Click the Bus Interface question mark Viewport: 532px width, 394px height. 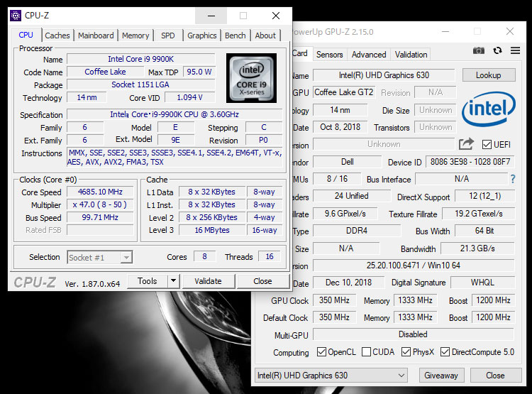coord(513,179)
